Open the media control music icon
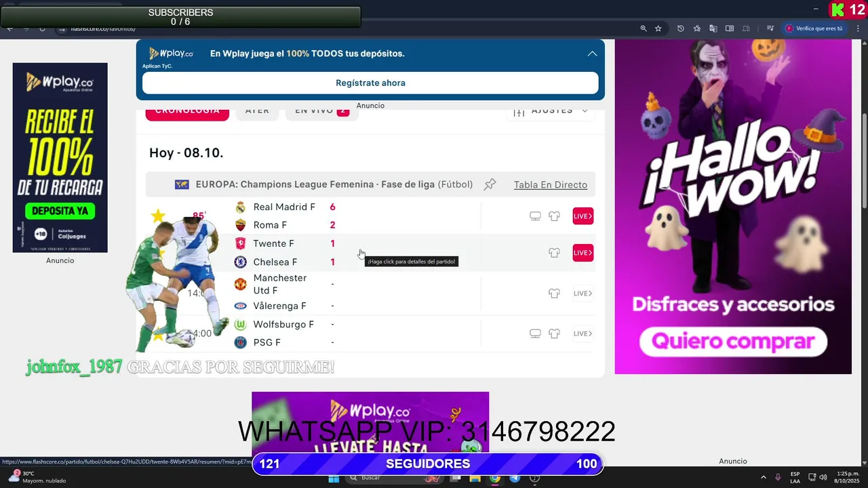The image size is (868, 488). coord(770,28)
